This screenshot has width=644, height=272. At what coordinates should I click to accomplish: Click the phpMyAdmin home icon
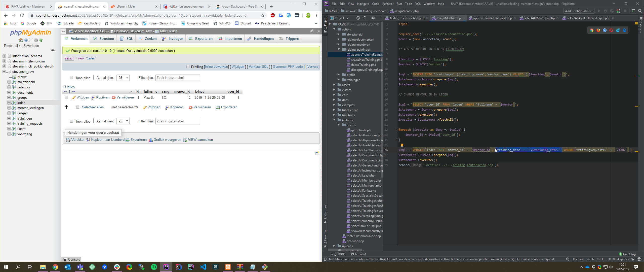point(21,40)
